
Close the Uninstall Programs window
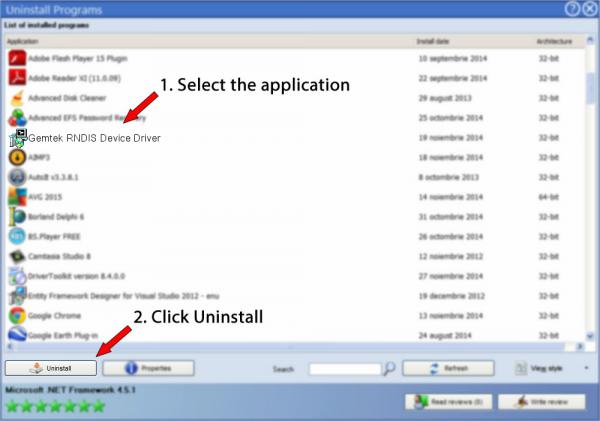(x=590, y=9)
